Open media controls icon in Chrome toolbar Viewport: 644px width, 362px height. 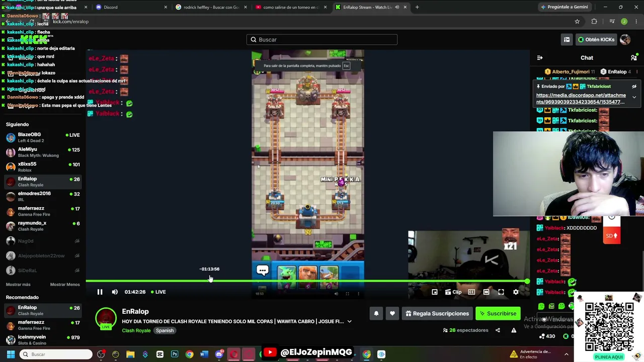612,22
